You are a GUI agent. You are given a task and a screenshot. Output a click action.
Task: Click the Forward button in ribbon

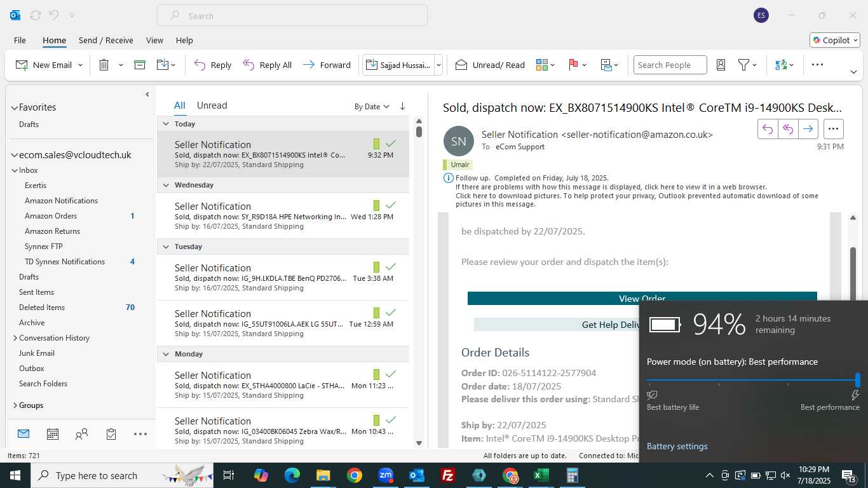click(327, 65)
